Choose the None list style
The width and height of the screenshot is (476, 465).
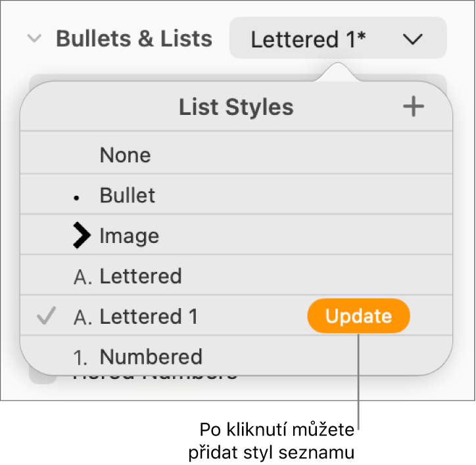[x=125, y=156]
